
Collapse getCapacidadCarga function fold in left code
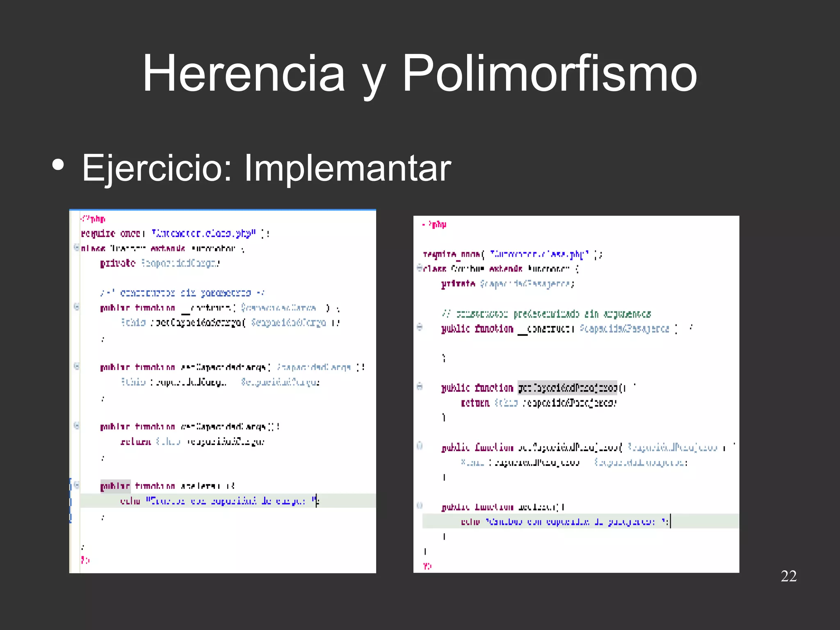tap(76, 425)
